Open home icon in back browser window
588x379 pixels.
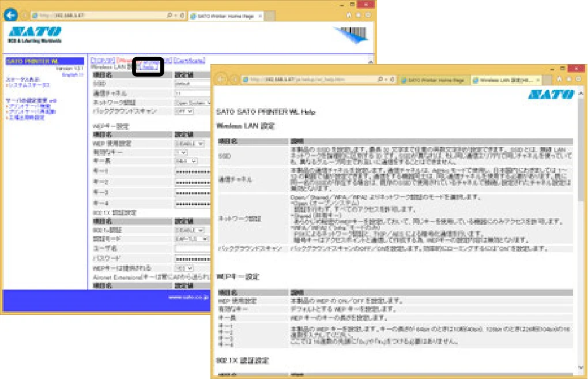tap(349, 15)
